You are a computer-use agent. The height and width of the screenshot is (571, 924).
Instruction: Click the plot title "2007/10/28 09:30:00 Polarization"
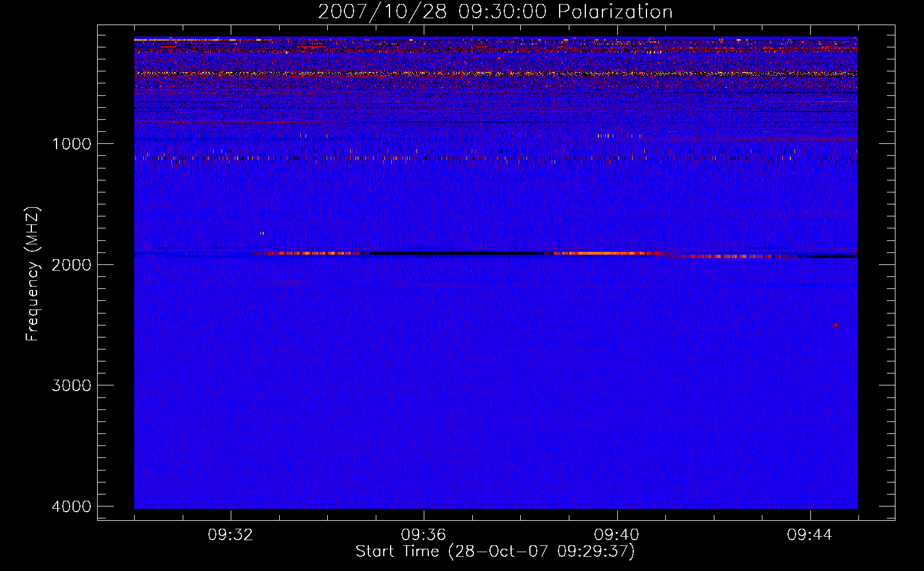pyautogui.click(x=495, y=11)
